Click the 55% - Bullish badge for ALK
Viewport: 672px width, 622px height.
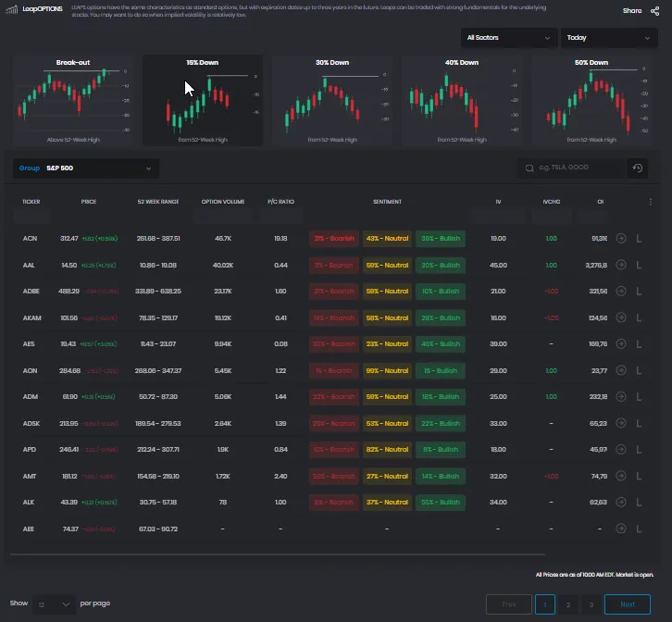click(x=441, y=502)
